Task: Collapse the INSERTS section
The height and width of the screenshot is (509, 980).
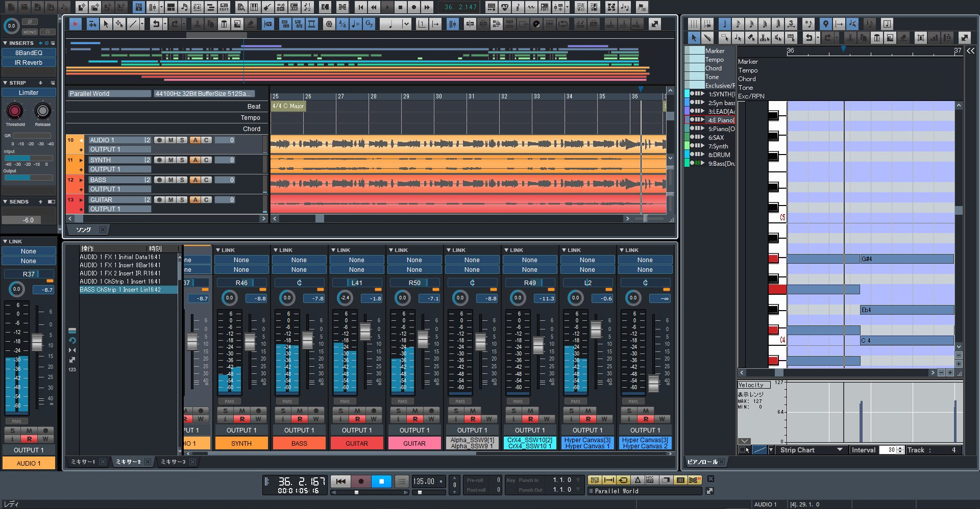Action: (5, 43)
